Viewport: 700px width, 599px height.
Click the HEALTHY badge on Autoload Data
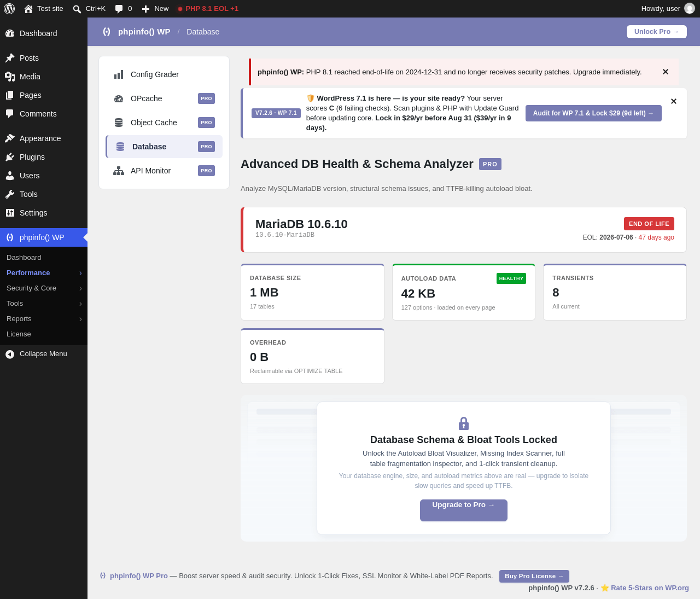click(511, 278)
